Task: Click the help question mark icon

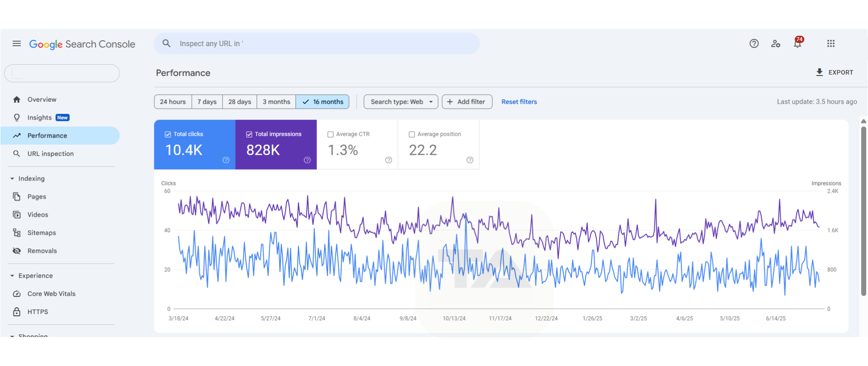Action: [x=754, y=44]
